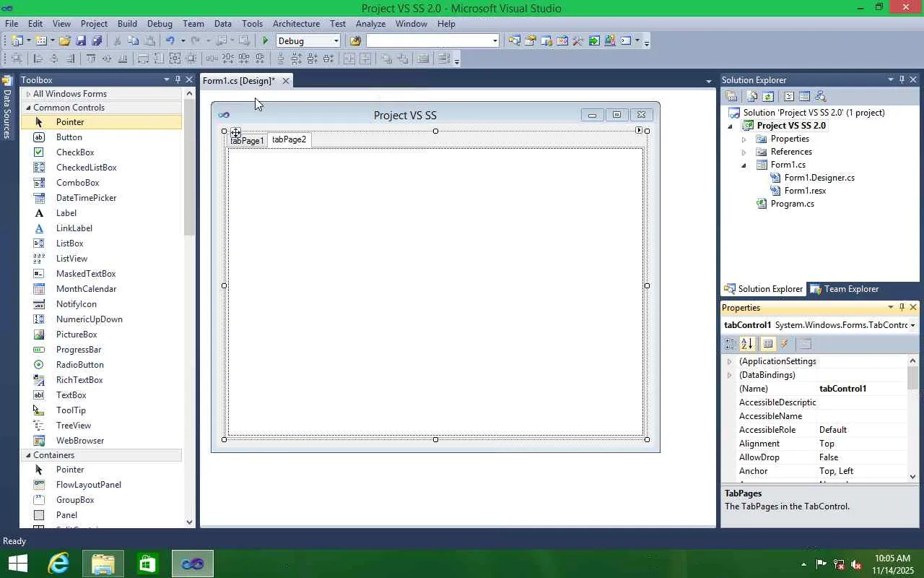Image resolution: width=924 pixels, height=578 pixels.
Task: Click the Align Tops layout icon
Action: [x=91, y=59]
